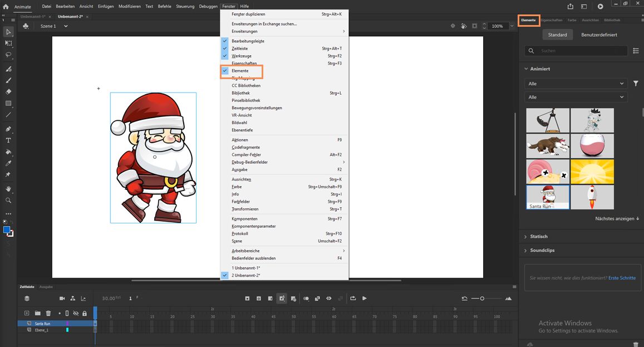This screenshot has height=347, width=644.
Task: Toggle show layers as outlines icon
Action: click(x=67, y=313)
